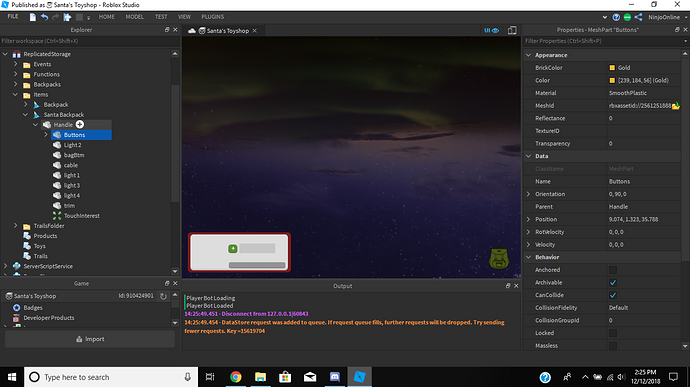Collapse the Items folder

point(15,94)
